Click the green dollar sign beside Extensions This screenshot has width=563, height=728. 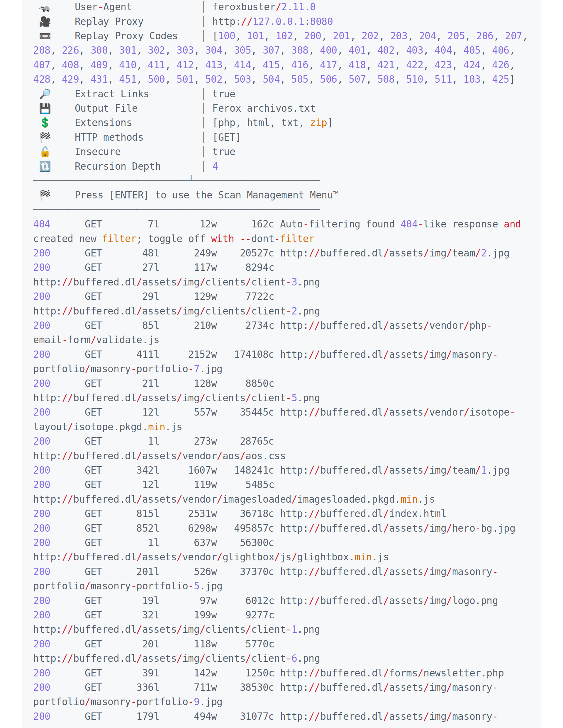point(45,123)
